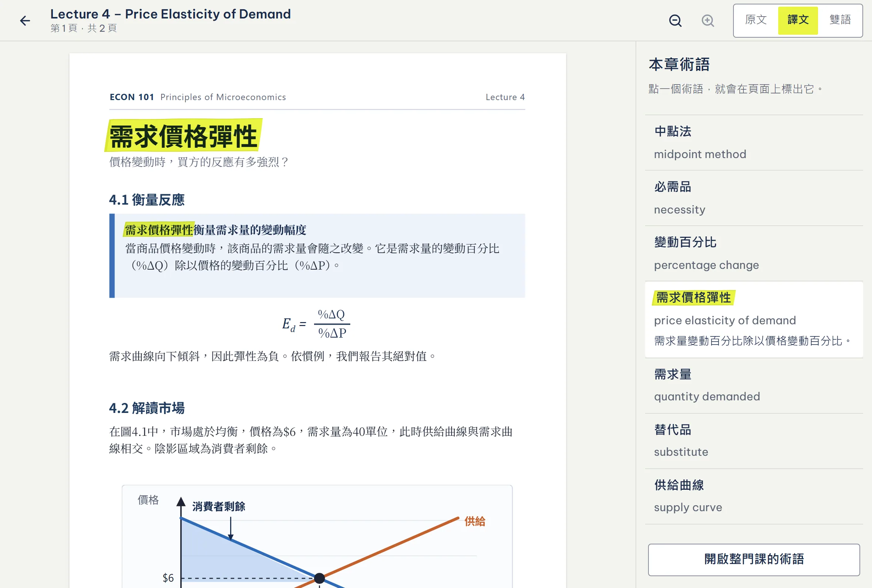Viewport: 872px width, 588px height.
Task: Click the 價格 axis label
Action: click(x=148, y=500)
